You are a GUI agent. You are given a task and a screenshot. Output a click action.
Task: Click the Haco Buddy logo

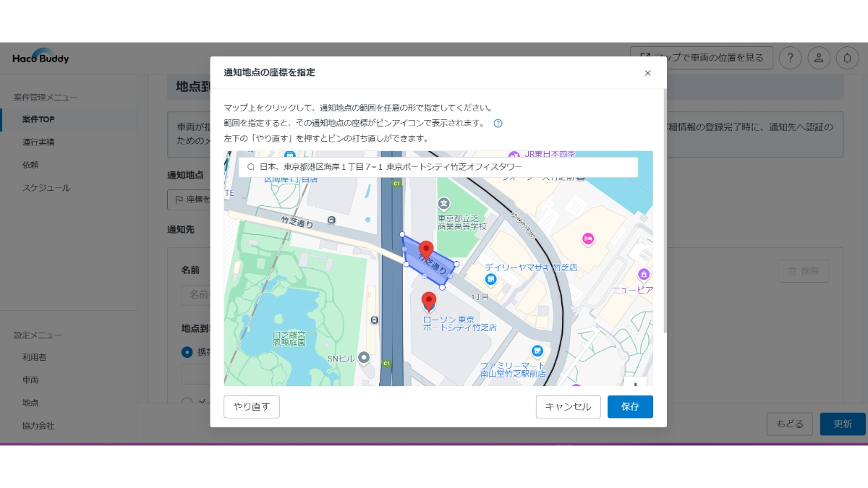pos(41,57)
